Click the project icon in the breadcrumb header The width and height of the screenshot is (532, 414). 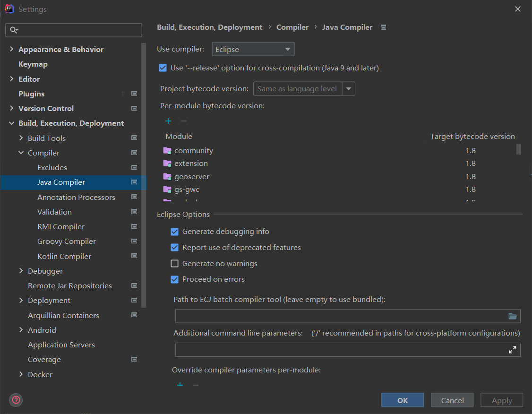[x=383, y=27]
